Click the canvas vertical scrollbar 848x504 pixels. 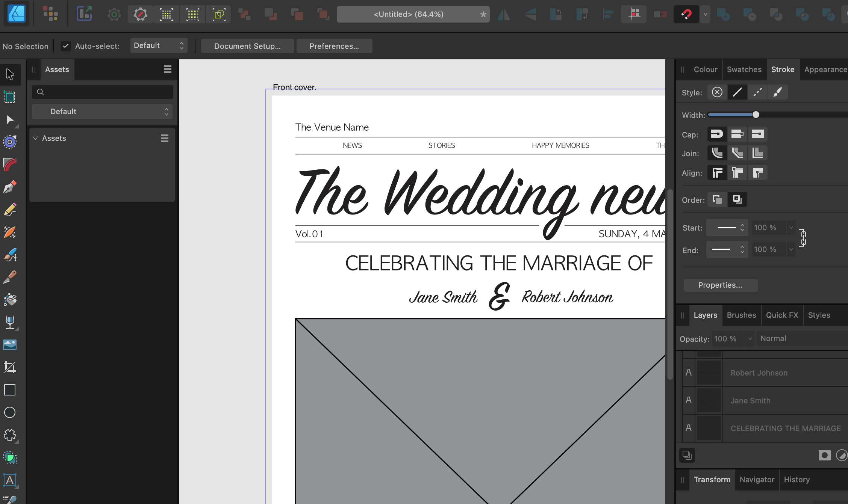[x=670, y=285]
